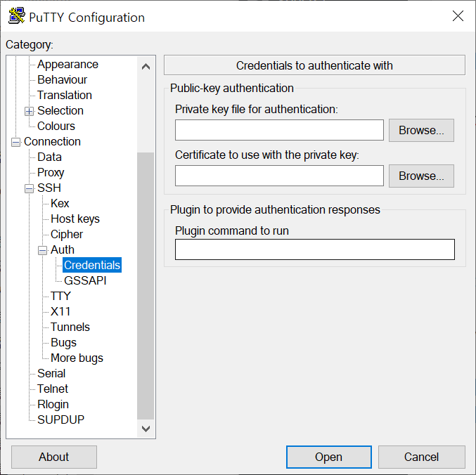
Task: Click the category tree scrollbar thumb
Action: click(x=146, y=286)
